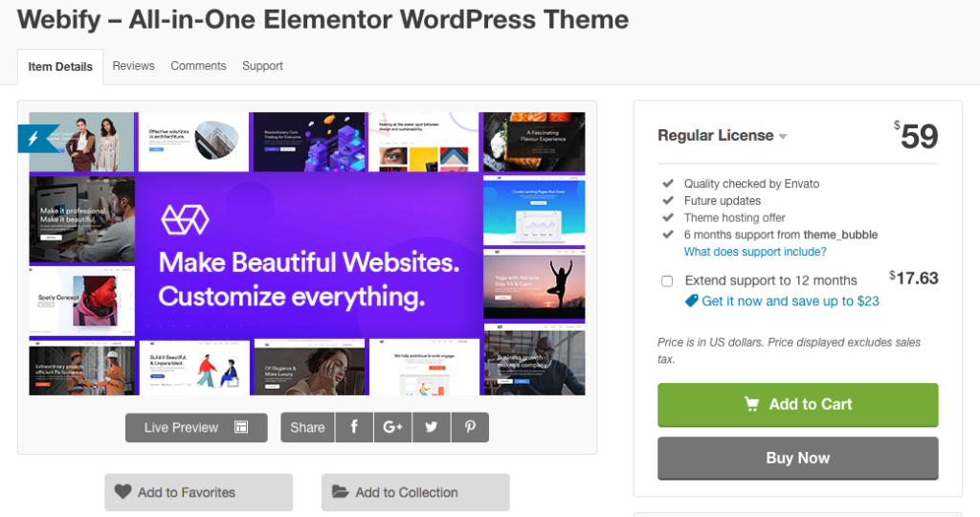The image size is (980, 517).
Task: Click the Buy Now button
Action: tap(797, 459)
